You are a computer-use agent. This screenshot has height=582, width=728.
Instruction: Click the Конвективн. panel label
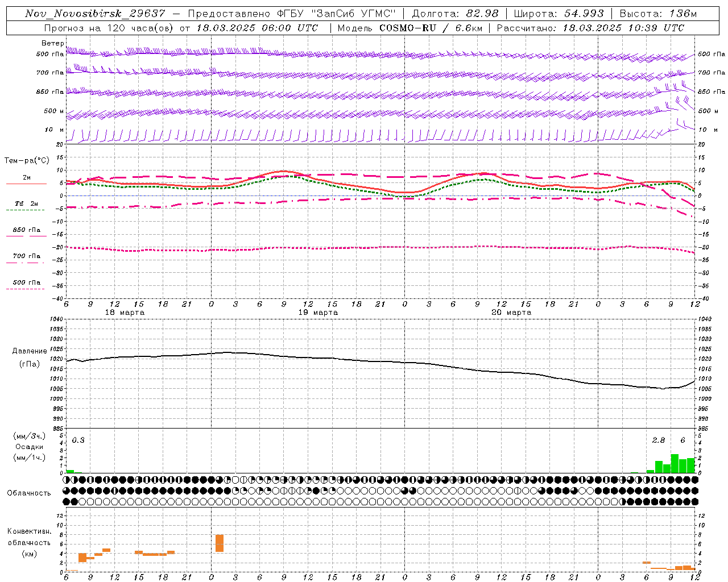pos(30,531)
